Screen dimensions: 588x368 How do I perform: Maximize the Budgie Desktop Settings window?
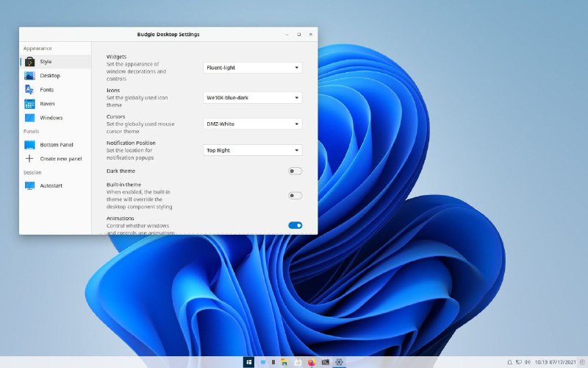point(299,35)
